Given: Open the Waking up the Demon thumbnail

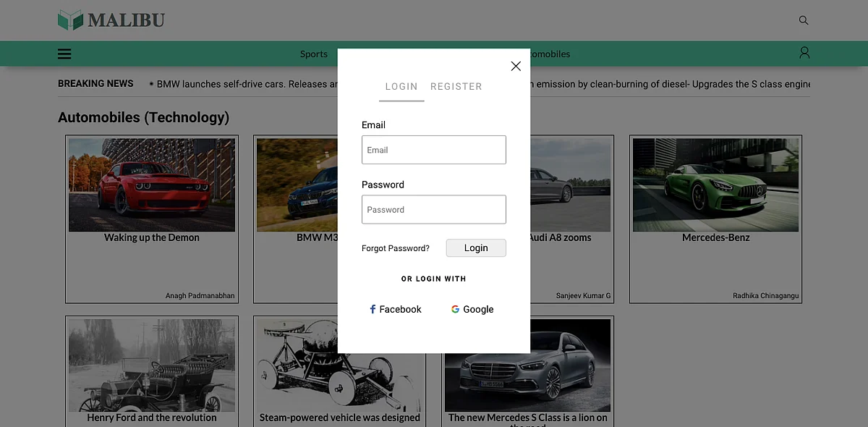Looking at the screenshot, I should coord(152,185).
